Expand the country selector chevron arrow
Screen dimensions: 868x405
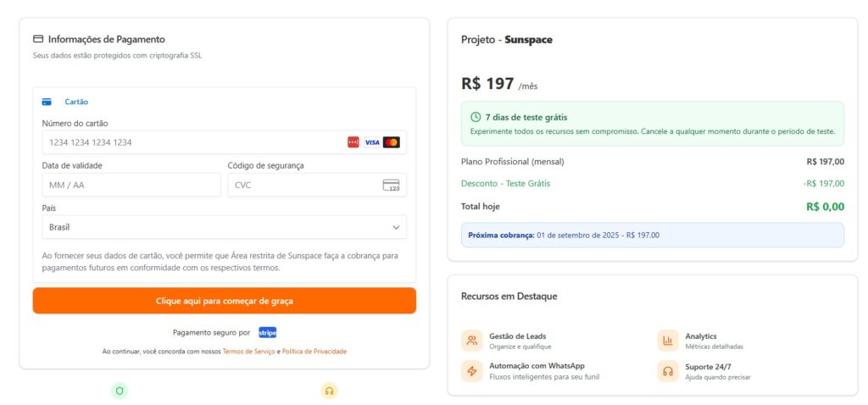[396, 227]
